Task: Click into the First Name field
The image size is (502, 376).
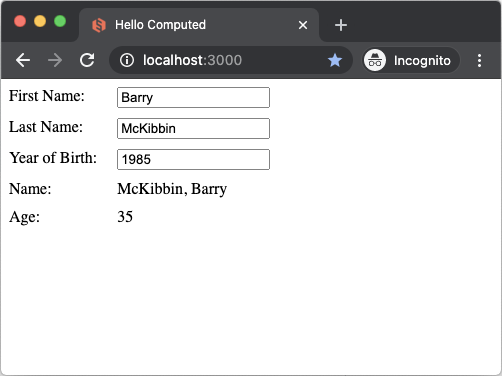Action: [193, 97]
